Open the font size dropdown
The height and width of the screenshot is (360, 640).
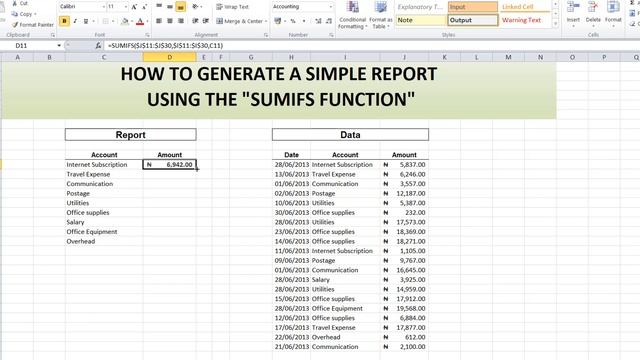pyautogui.click(x=126, y=7)
